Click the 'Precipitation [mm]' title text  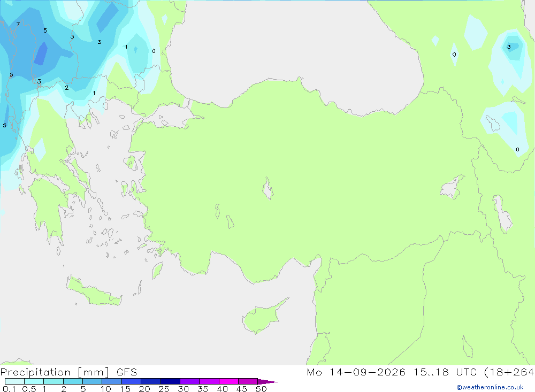point(55,372)
